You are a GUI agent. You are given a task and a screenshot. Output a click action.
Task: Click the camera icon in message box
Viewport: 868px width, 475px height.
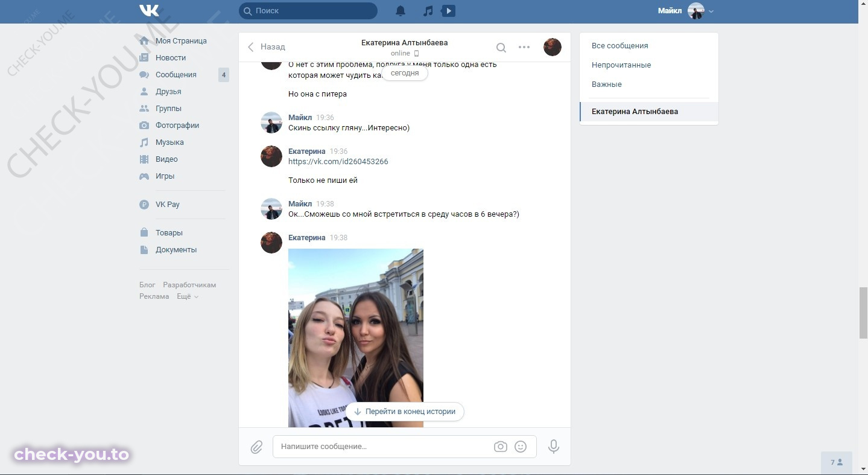coord(501,447)
